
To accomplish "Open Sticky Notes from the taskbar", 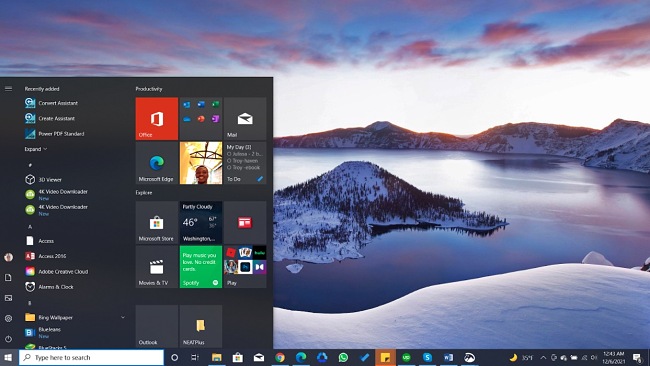I will pyautogui.click(x=385, y=357).
